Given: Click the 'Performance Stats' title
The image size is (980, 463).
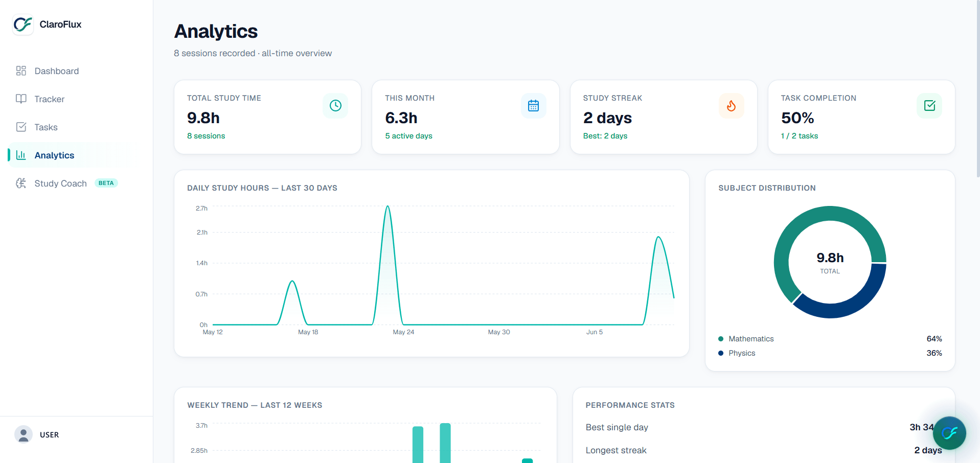Looking at the screenshot, I should [630, 405].
